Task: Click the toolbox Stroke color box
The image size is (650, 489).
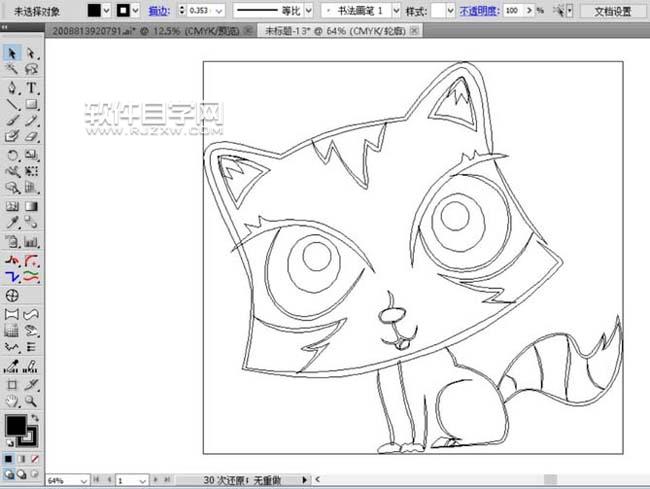Action: tap(27, 435)
